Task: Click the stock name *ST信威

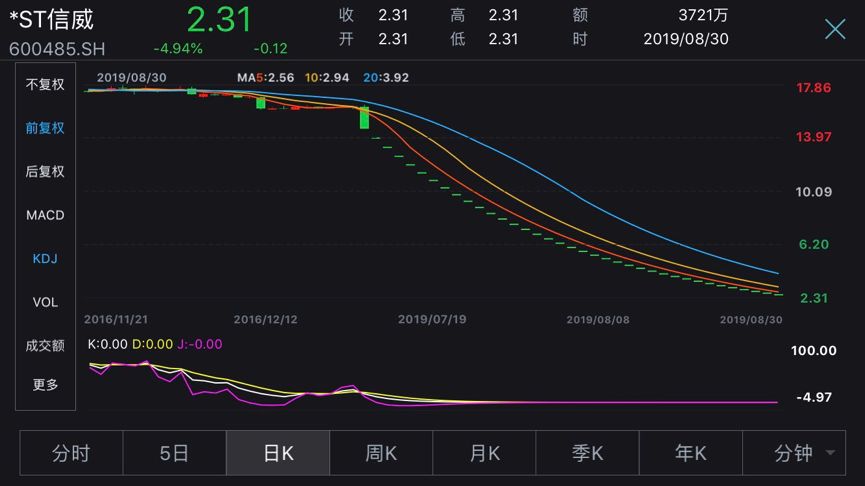Action: pyautogui.click(x=52, y=19)
